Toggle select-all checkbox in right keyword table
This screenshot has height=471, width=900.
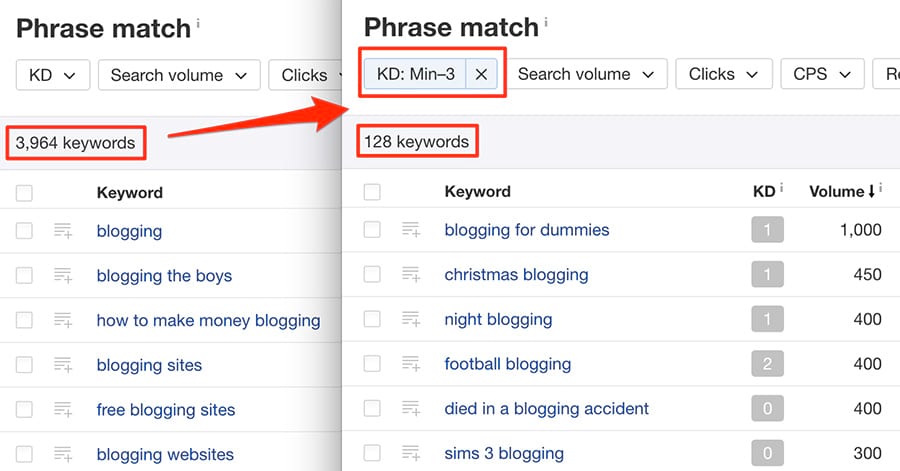click(372, 192)
